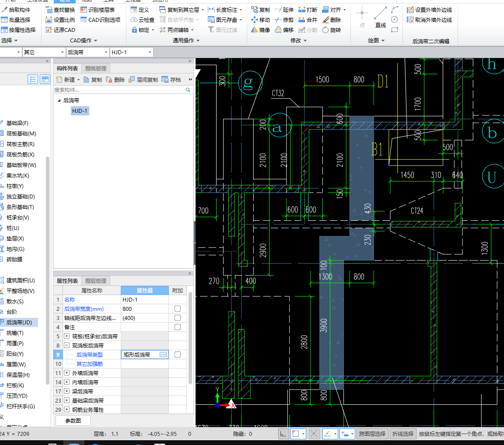Toggle 备注 row attach checkbox

click(178, 327)
